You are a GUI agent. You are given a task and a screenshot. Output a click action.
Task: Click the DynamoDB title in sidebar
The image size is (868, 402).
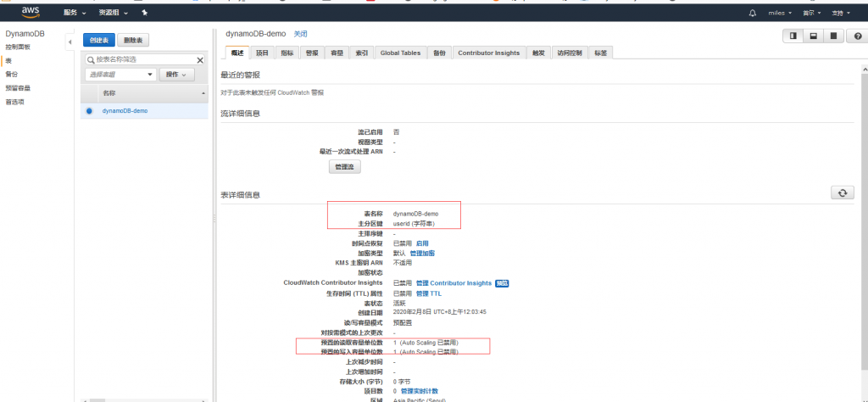25,34
